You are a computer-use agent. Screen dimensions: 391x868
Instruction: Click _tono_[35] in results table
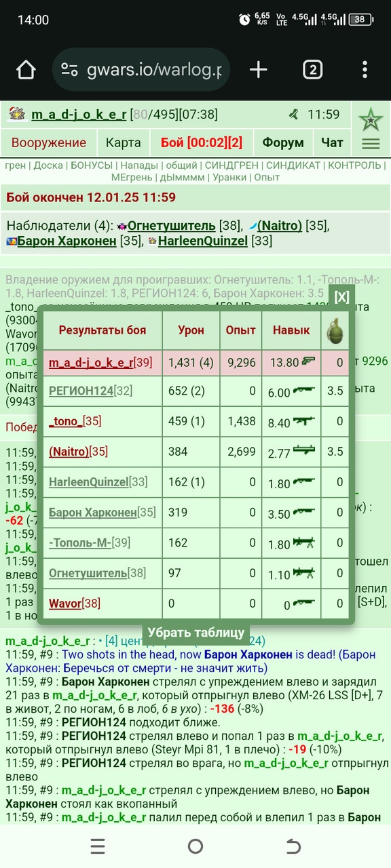point(75,421)
